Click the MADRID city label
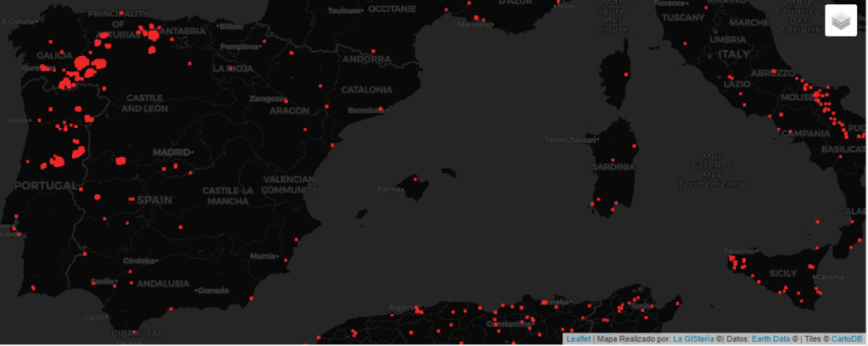This screenshot has height=346, width=868. pyautogui.click(x=171, y=152)
